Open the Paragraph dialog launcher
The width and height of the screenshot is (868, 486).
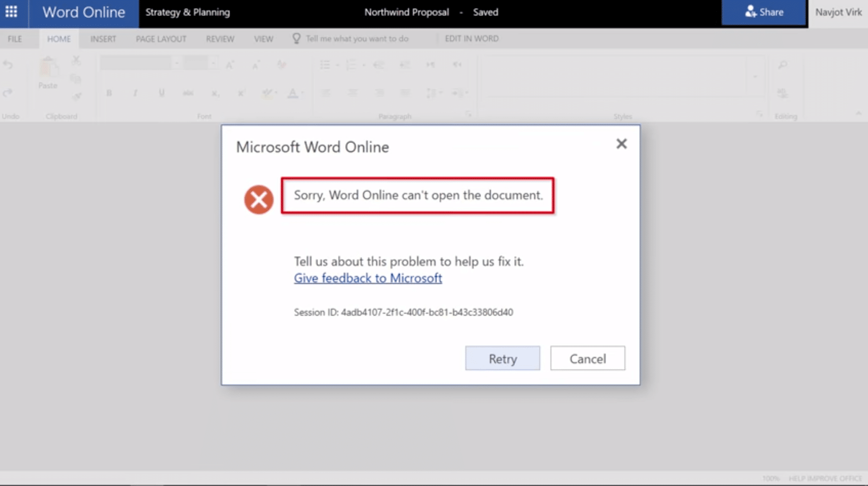coord(468,114)
